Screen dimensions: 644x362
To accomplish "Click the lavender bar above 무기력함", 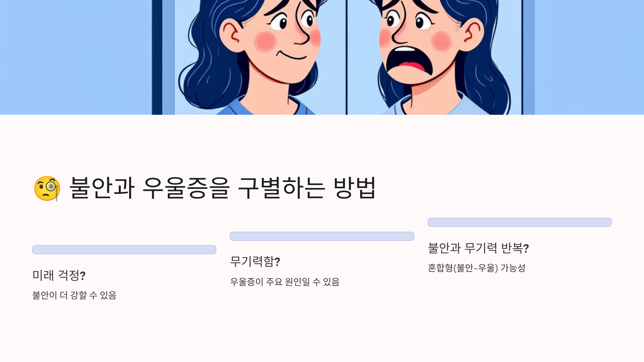I will coord(322,236).
